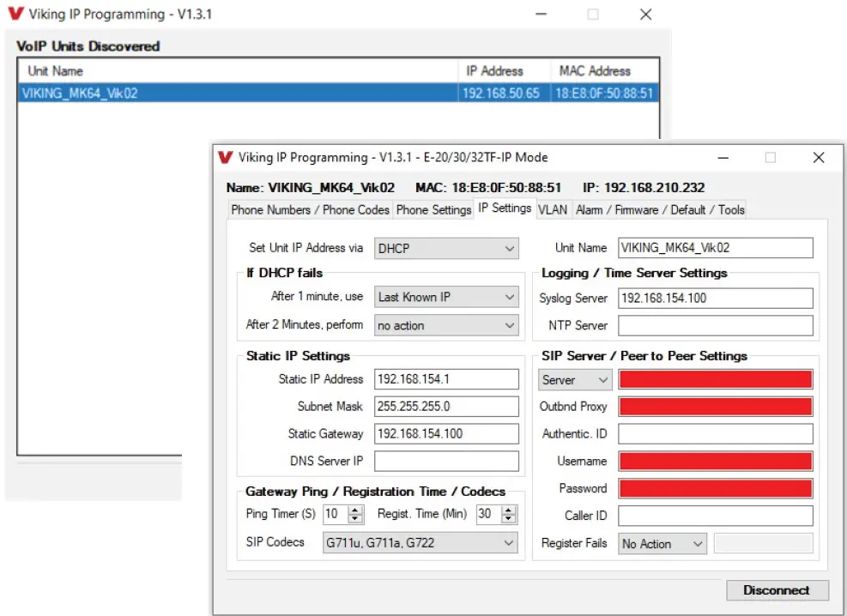847x616 pixels.
Task: Decrease the Ping Timer value
Action: (355, 519)
